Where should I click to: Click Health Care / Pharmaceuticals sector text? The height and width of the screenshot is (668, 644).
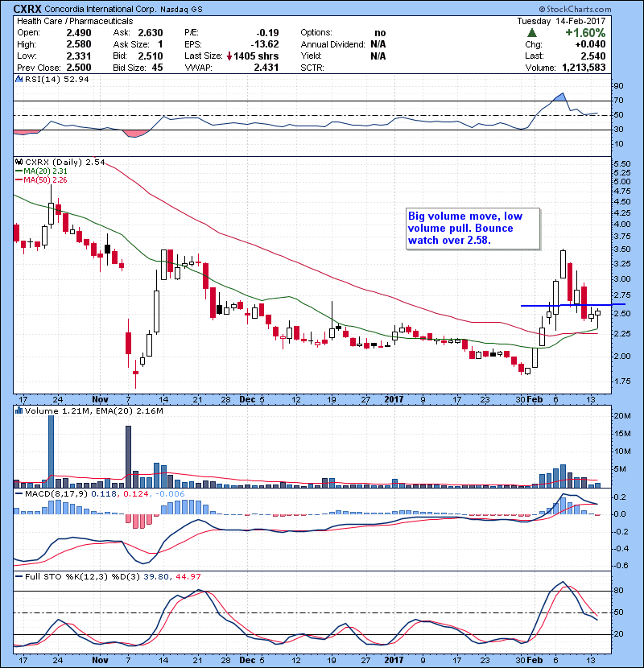(x=75, y=21)
